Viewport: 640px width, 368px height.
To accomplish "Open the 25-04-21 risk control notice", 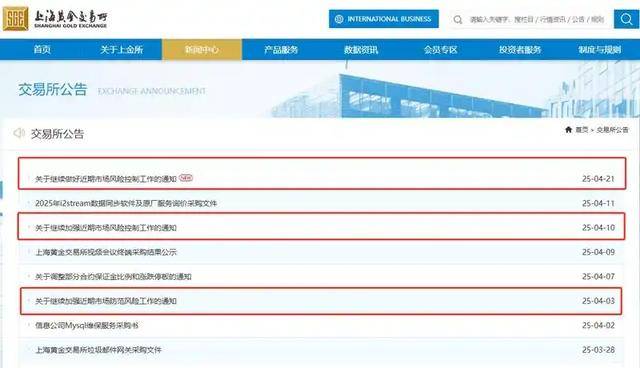I will coord(106,179).
